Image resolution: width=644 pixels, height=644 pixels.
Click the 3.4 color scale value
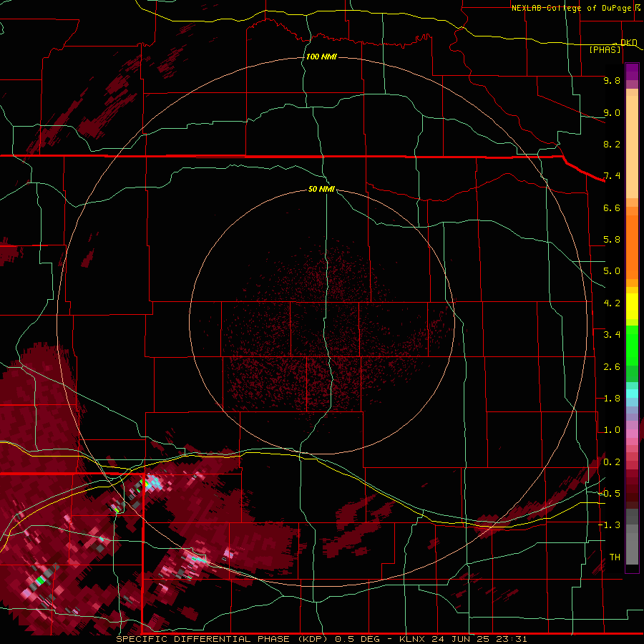612,335
